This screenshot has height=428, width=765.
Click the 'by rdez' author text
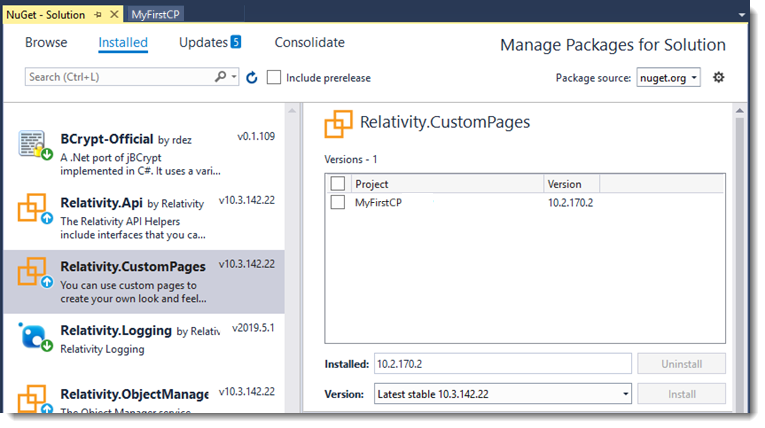(x=175, y=140)
